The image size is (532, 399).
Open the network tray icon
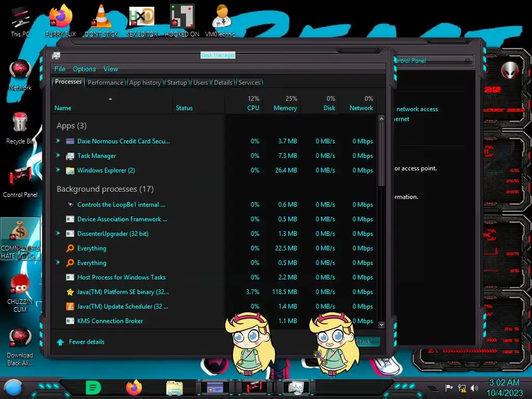pos(462,388)
